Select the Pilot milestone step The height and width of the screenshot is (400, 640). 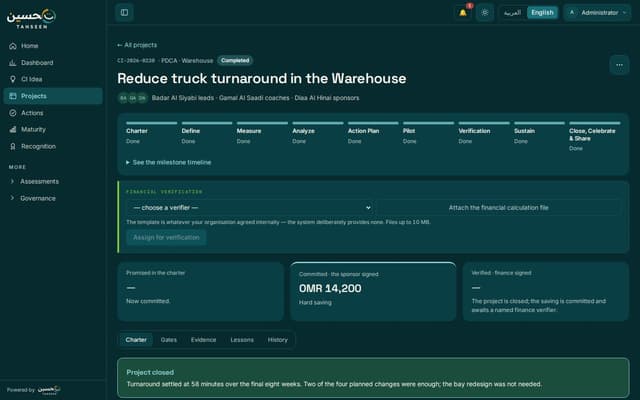coord(428,132)
